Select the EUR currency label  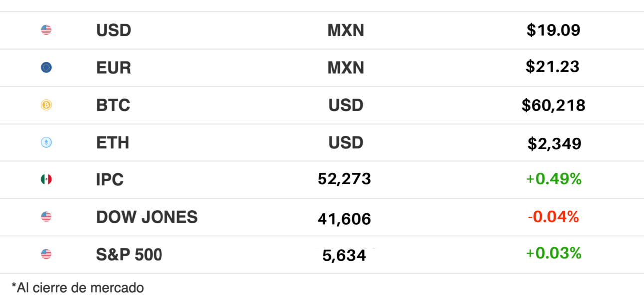click(114, 68)
